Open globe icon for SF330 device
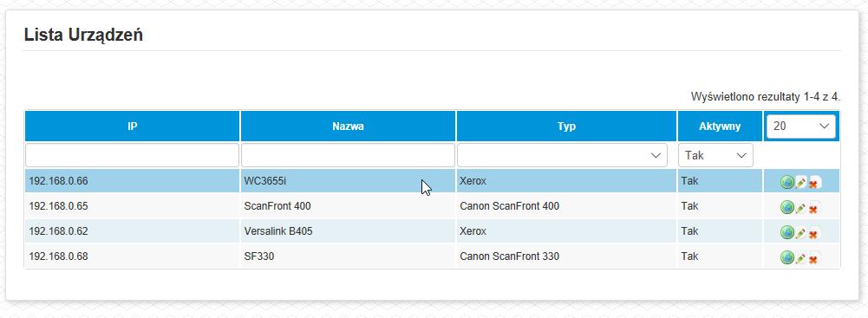Viewport: 868px width, 318px height. click(786, 257)
